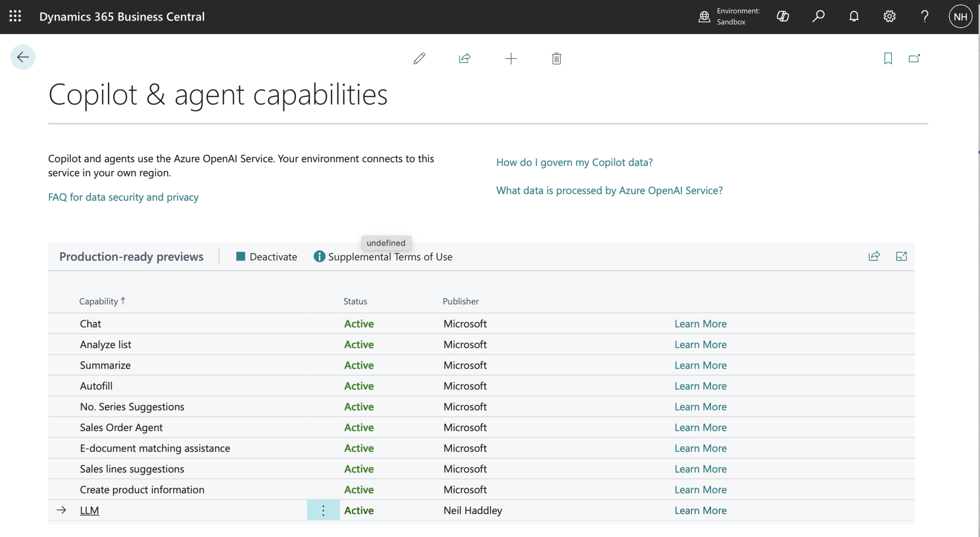Screen dimensions: 980x537
Task: Click the bookmark icon
Action: point(888,59)
